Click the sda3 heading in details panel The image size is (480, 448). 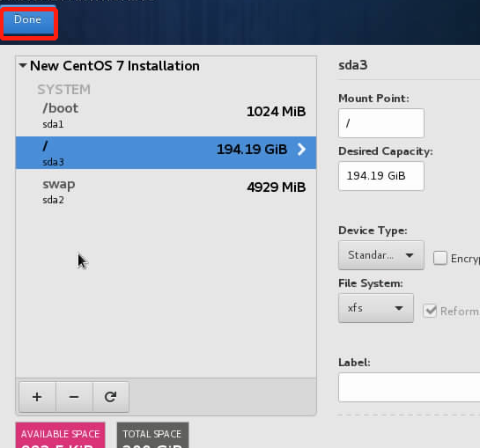(353, 65)
